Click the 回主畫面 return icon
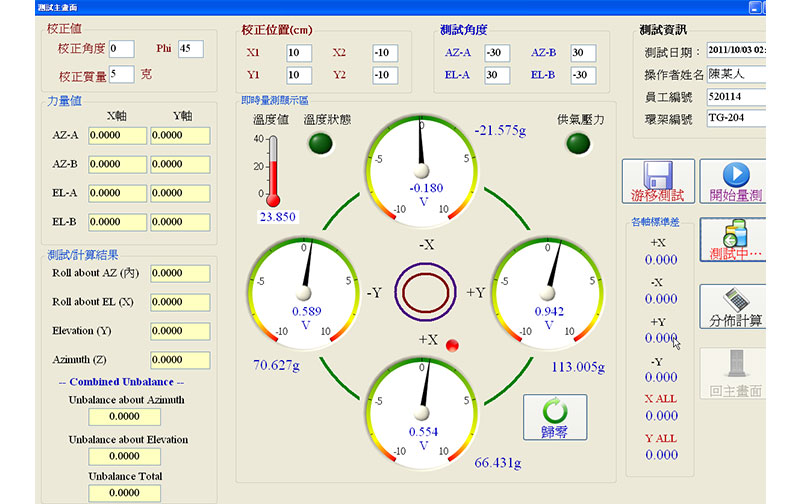The image size is (800, 504). pyautogui.click(x=734, y=373)
